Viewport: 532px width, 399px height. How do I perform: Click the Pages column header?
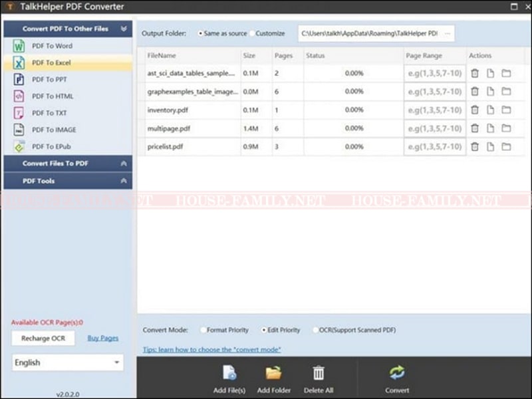click(x=288, y=56)
